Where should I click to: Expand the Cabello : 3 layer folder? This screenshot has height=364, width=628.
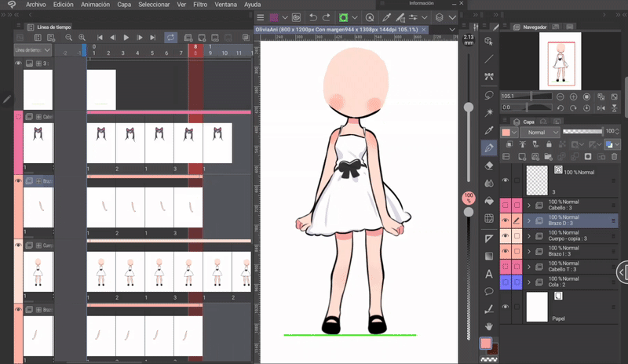coord(528,206)
